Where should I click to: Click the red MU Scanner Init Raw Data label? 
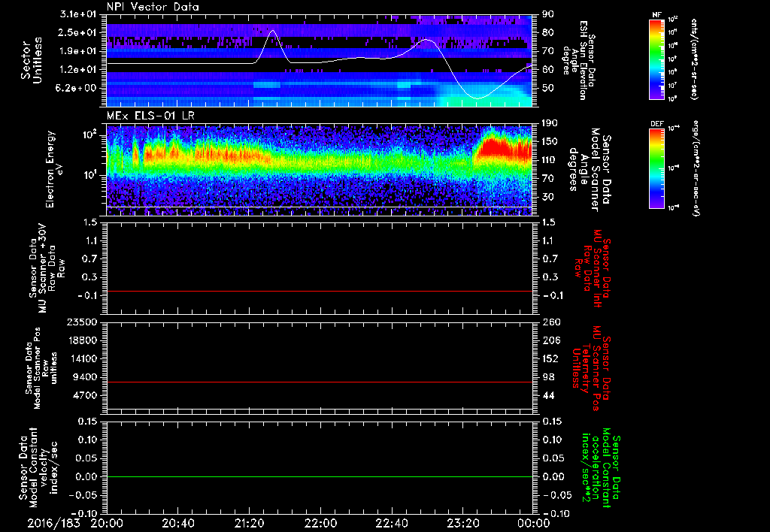click(x=591, y=268)
